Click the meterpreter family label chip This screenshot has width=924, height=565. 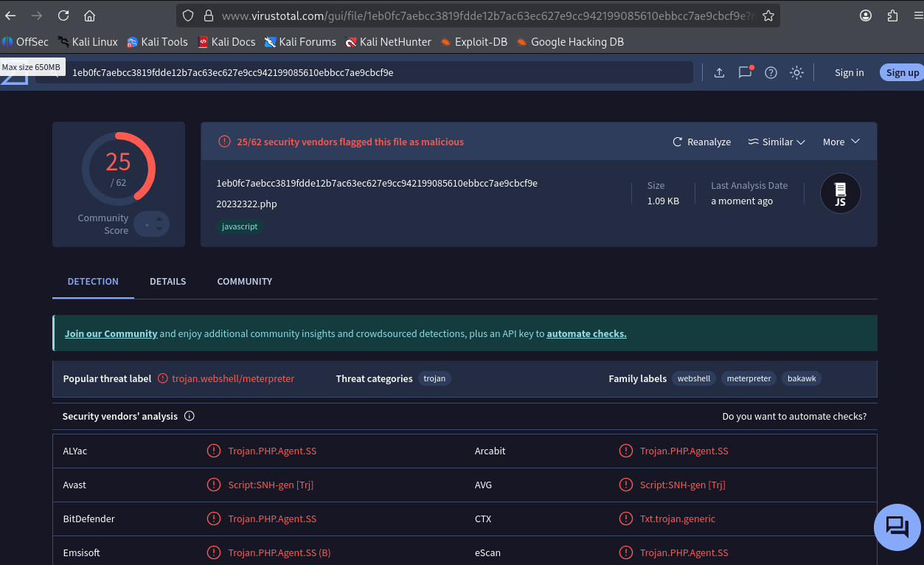pos(748,378)
